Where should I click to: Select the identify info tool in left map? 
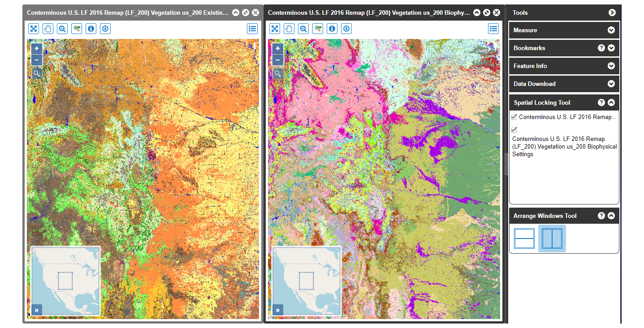[x=91, y=29]
